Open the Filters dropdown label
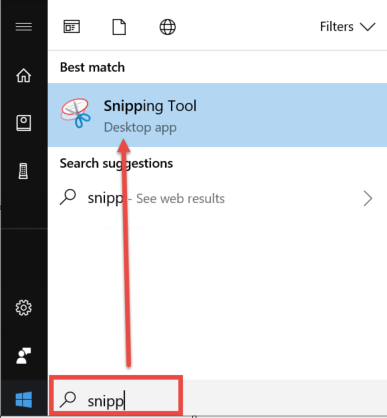 [337, 27]
